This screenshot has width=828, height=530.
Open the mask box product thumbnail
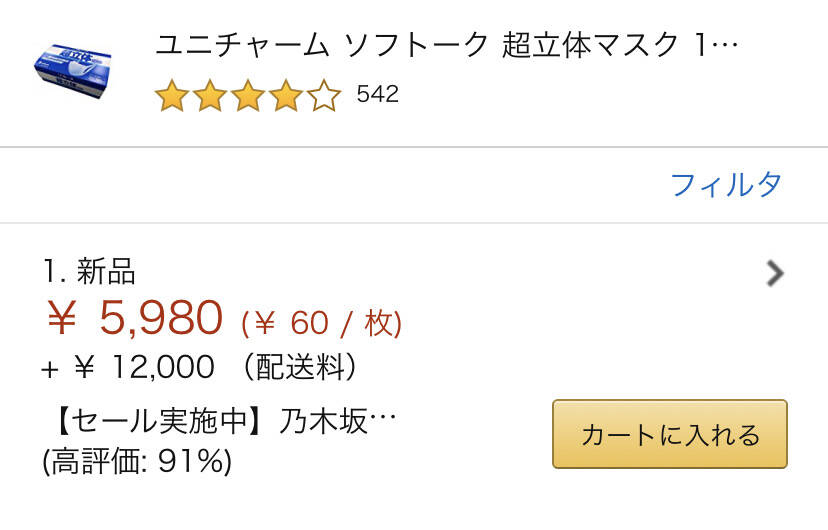(72, 70)
